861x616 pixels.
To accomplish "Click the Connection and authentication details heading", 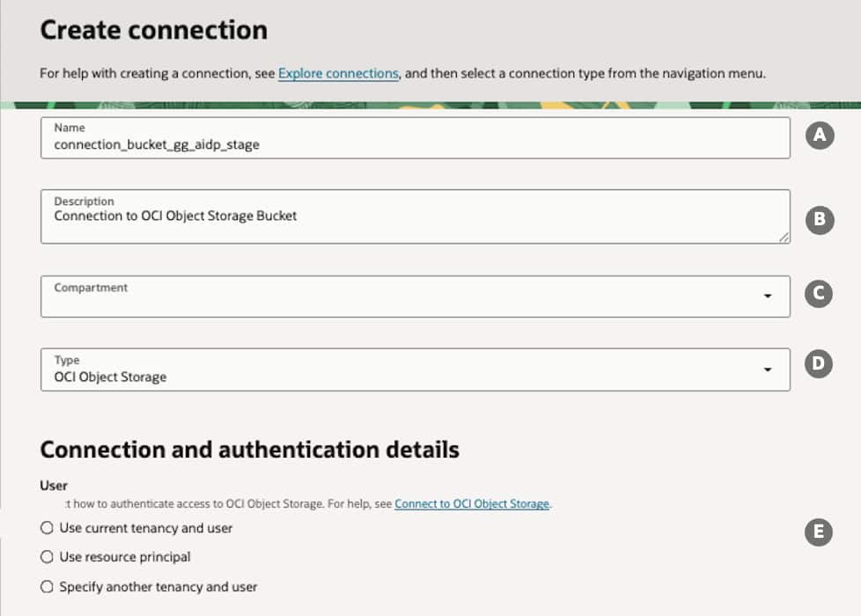I will point(249,450).
